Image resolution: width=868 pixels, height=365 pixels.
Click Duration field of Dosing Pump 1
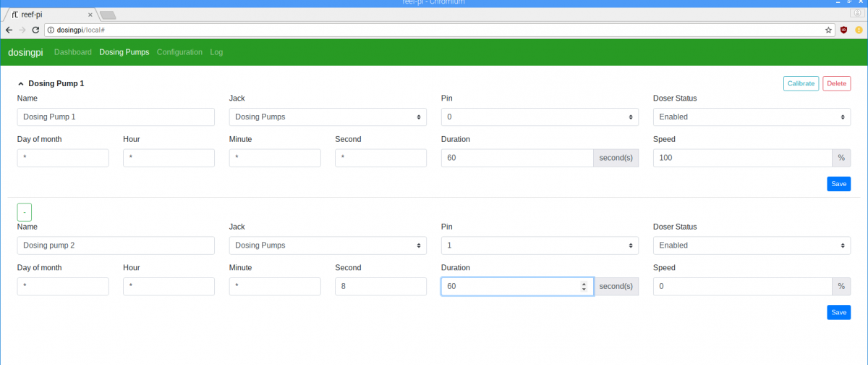click(x=517, y=158)
